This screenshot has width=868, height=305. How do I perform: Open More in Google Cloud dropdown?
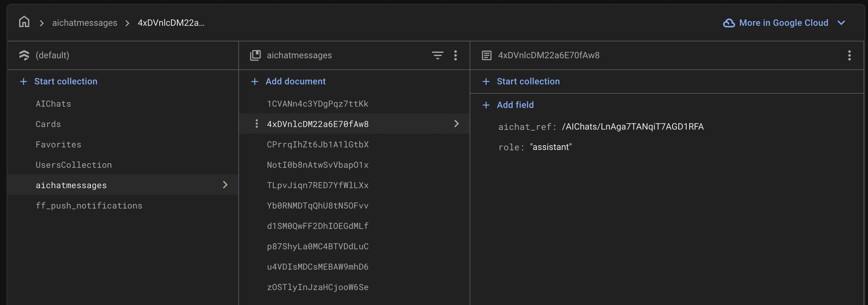[x=784, y=23]
